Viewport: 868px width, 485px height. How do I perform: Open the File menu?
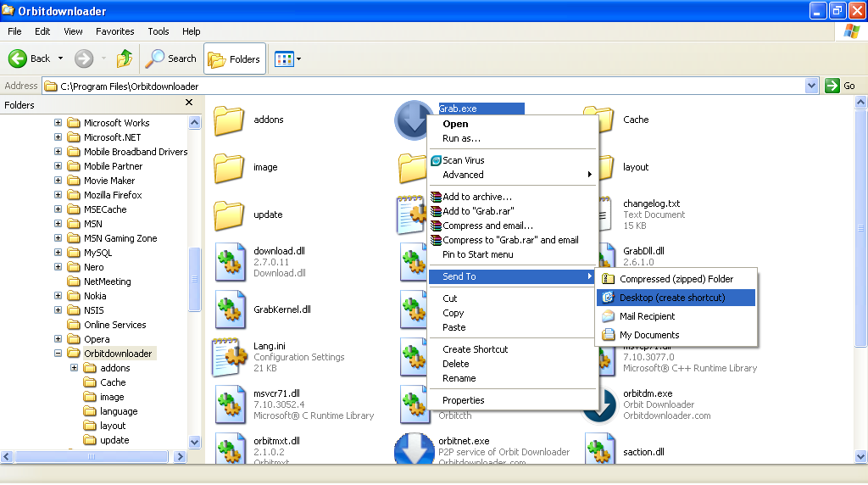coord(15,31)
